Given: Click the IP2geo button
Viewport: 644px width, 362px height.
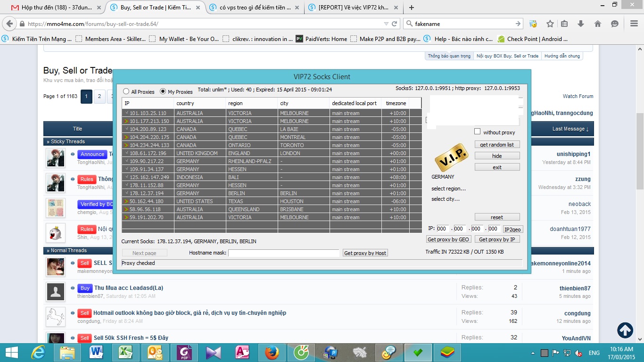Looking at the screenshot, I should 512,230.
